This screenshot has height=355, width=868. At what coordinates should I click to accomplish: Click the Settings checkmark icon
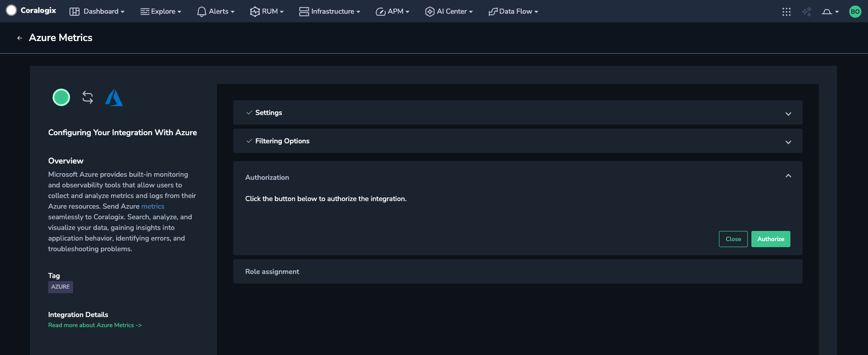(249, 112)
